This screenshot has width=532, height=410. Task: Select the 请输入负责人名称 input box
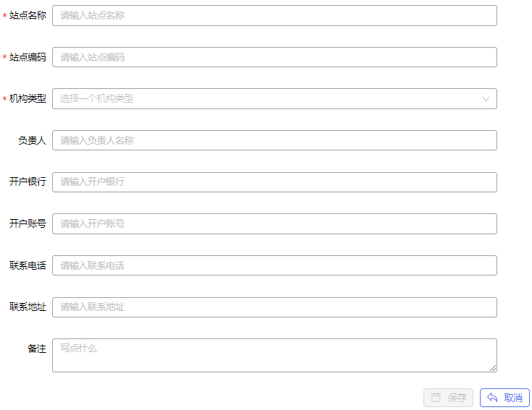click(274, 140)
